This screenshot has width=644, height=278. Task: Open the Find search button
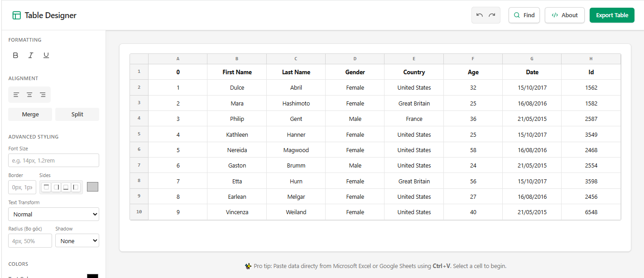524,15
